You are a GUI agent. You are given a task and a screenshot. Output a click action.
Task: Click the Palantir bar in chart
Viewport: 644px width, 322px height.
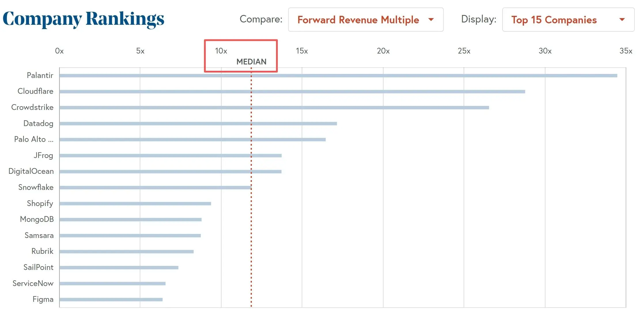click(x=338, y=76)
